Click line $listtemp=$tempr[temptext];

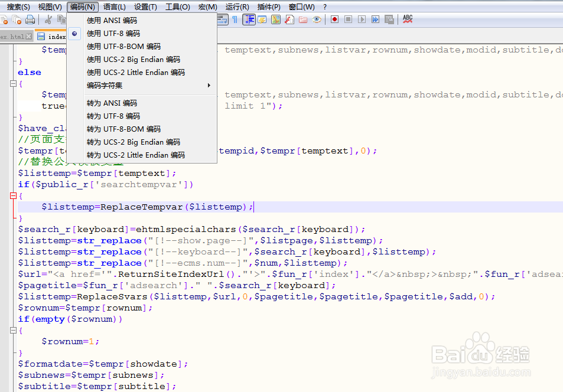tap(97, 174)
